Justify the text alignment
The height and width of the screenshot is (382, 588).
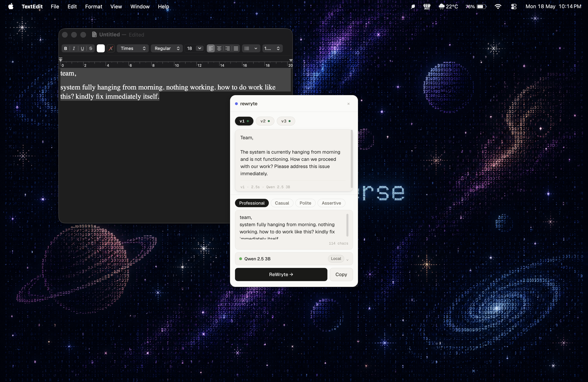tap(236, 48)
